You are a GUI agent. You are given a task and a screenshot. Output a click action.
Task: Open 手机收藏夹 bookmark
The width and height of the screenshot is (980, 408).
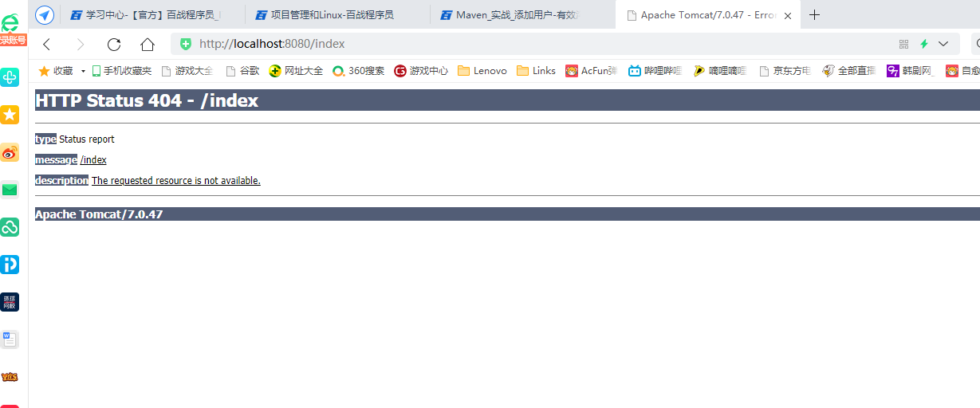122,71
